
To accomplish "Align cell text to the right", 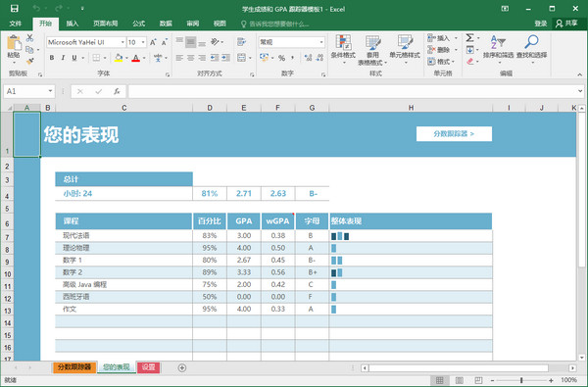I will coord(202,58).
